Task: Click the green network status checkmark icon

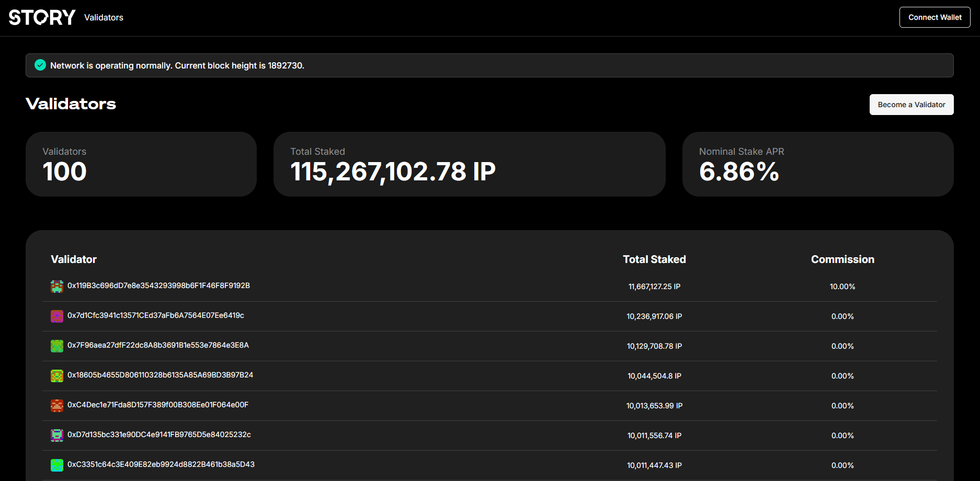Action: [x=40, y=65]
